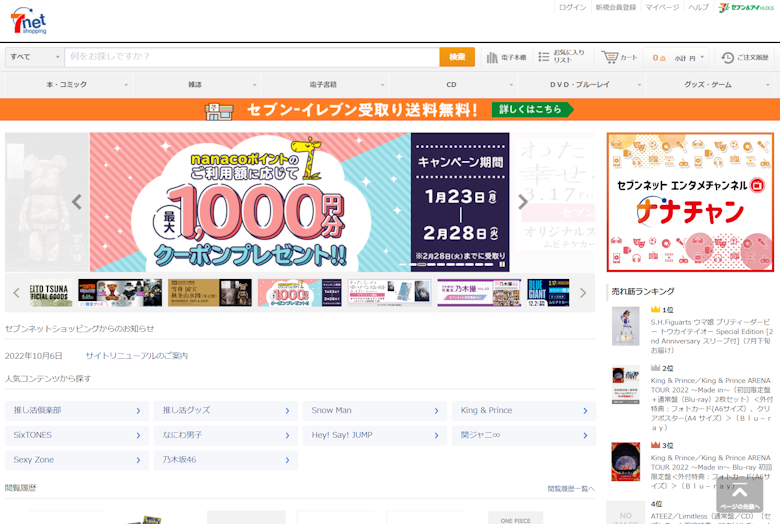Click the Seven-Eleven store icon in orange banner

(219, 110)
